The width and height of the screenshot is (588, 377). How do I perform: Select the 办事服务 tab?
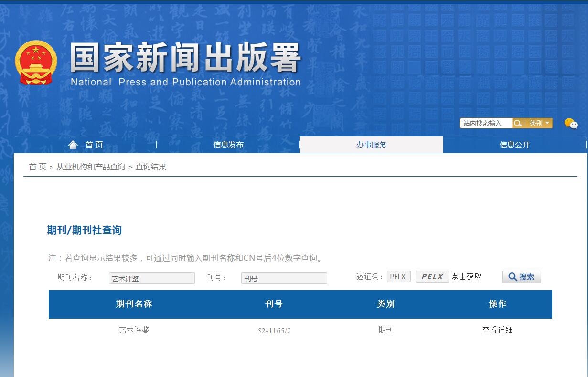tap(372, 144)
